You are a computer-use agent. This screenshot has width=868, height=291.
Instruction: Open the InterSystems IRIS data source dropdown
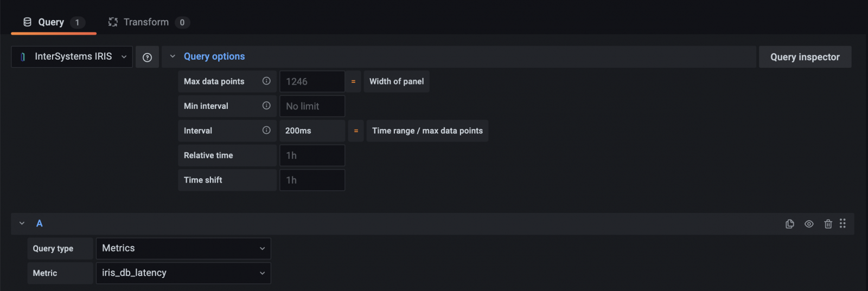point(72,57)
